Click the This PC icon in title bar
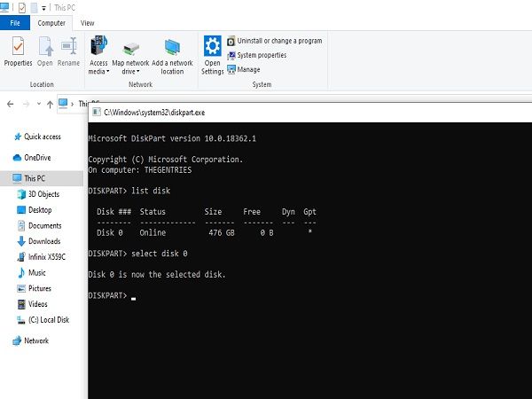 tap(4, 7)
